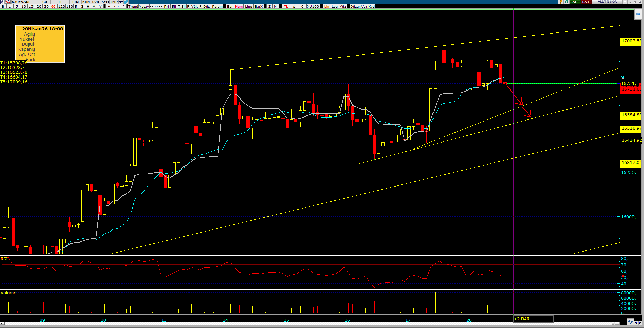Screen dimensions: 644x328
Task: Click the asterisk (*) toolbar button
Action: point(123,6)
